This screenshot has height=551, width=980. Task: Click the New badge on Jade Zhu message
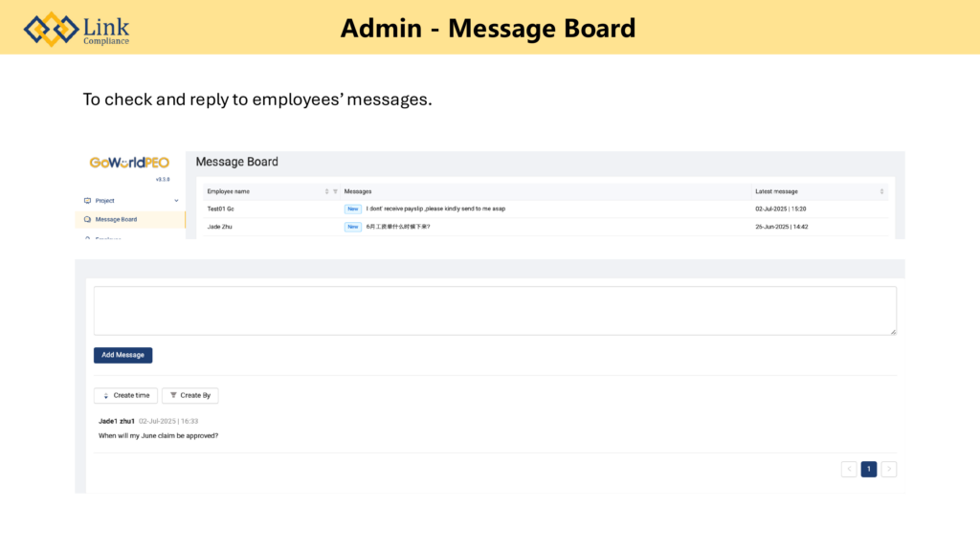pos(353,227)
